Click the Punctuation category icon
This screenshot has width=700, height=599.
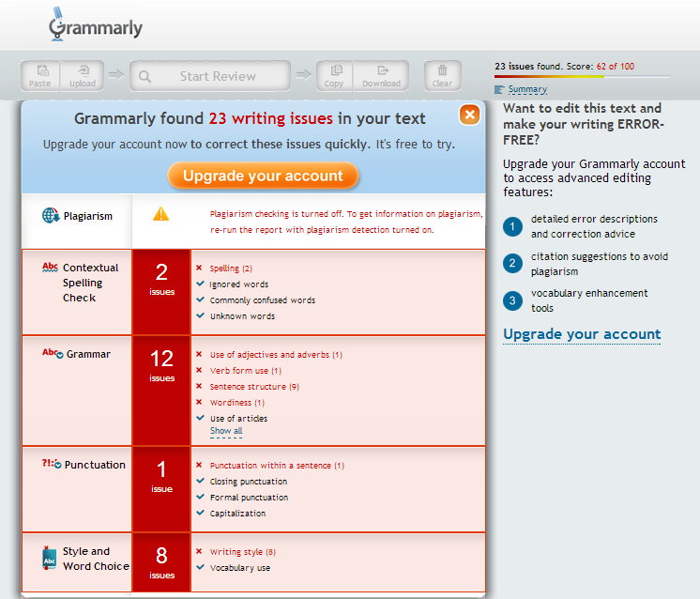click(x=52, y=464)
